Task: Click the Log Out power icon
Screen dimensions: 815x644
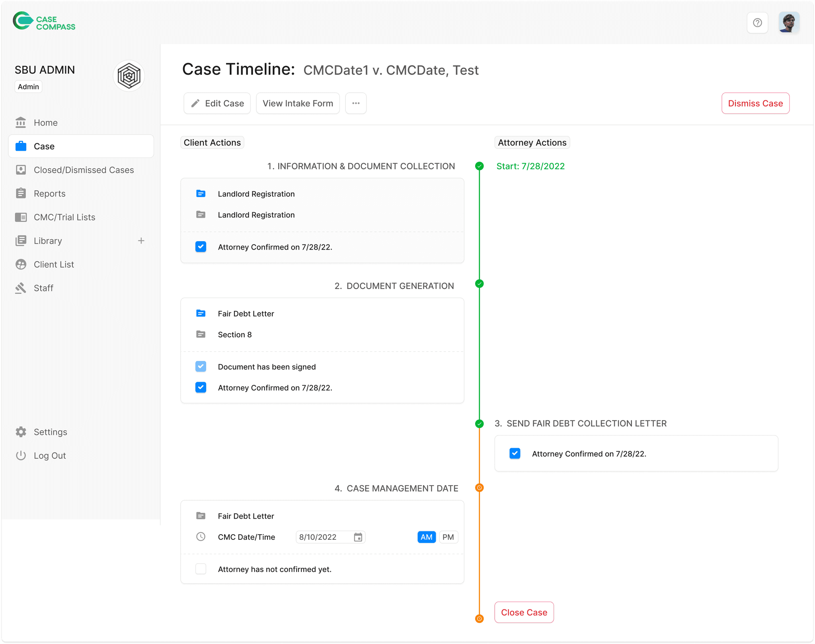Action: (x=21, y=455)
